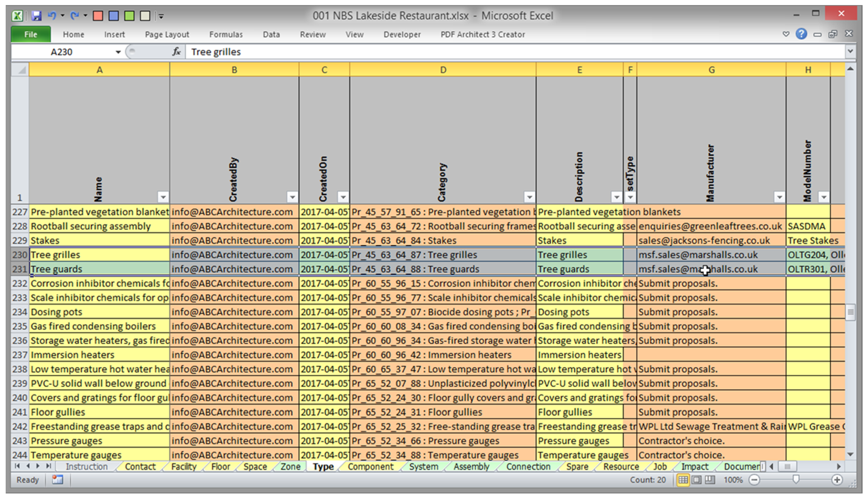The image size is (868, 499).
Task: Click the zoom out minus button
Action: point(754,480)
